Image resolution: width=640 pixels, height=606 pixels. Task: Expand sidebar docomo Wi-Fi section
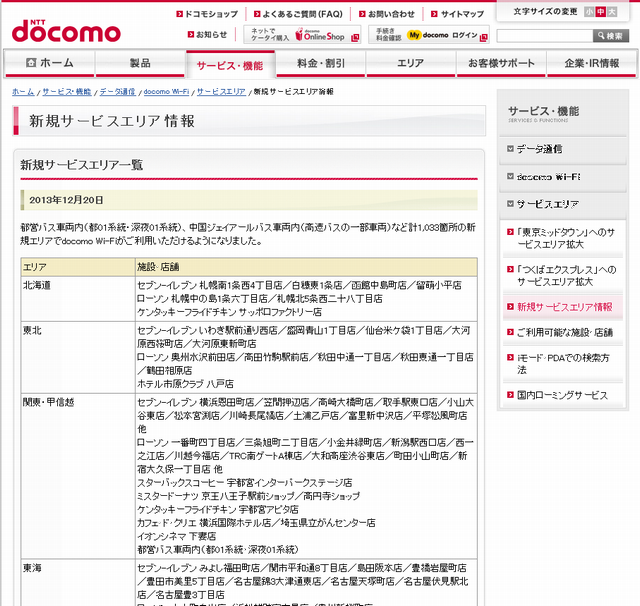click(x=548, y=177)
